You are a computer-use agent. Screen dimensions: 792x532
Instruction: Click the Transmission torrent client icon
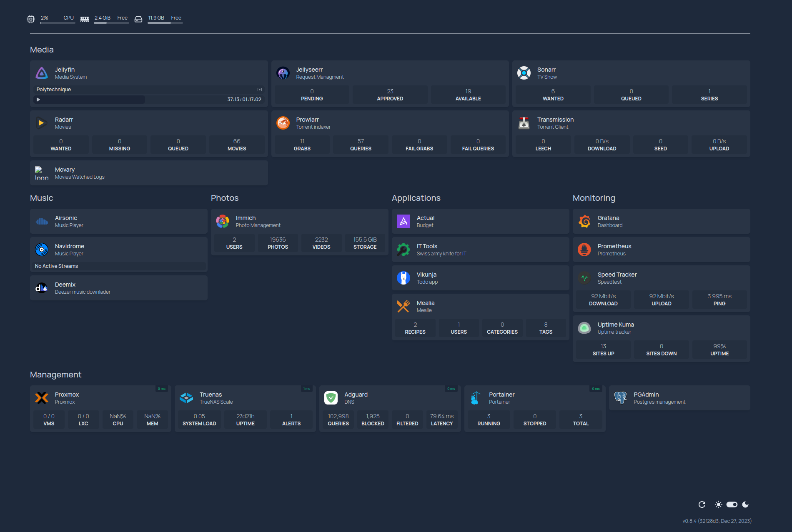(524, 123)
